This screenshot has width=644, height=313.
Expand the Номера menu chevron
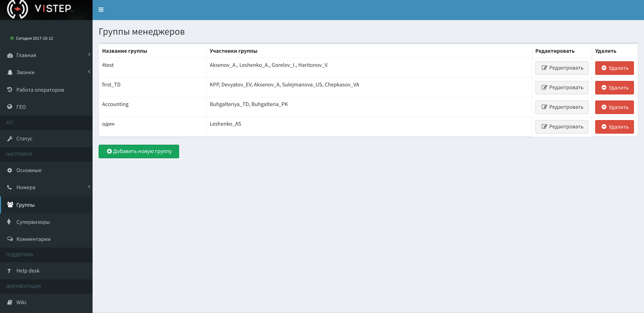89,187
